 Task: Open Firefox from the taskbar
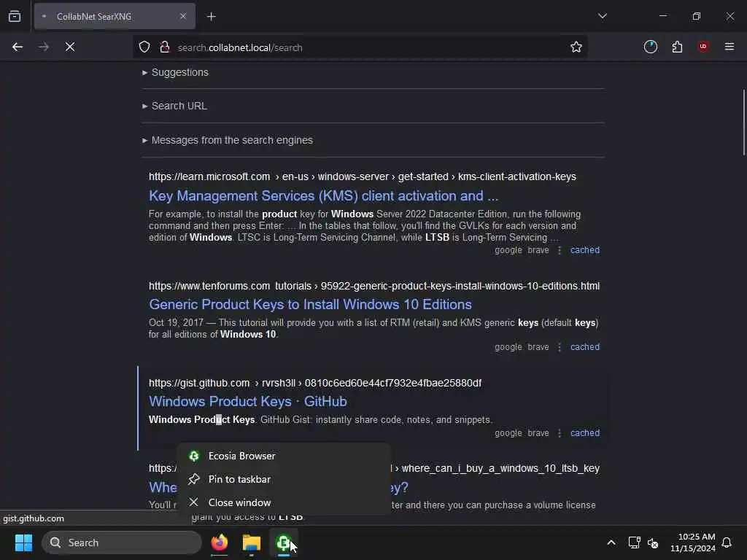[x=219, y=542]
